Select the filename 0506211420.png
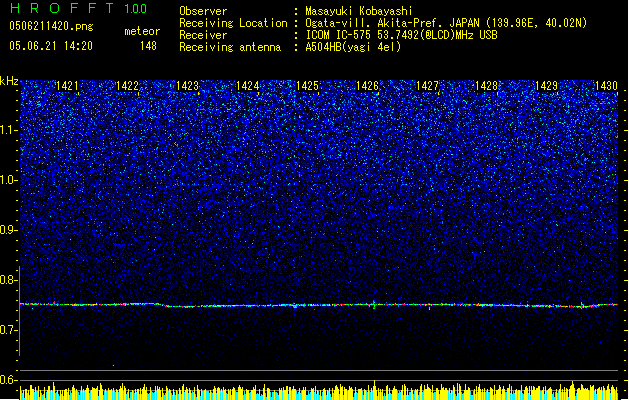The width and height of the screenshot is (629, 400). (51, 26)
